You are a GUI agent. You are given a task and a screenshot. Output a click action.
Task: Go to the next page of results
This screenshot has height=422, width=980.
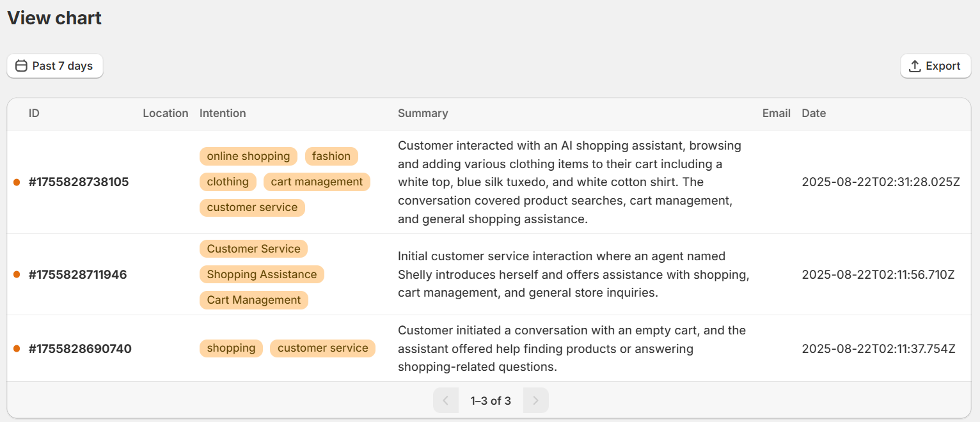(536, 401)
